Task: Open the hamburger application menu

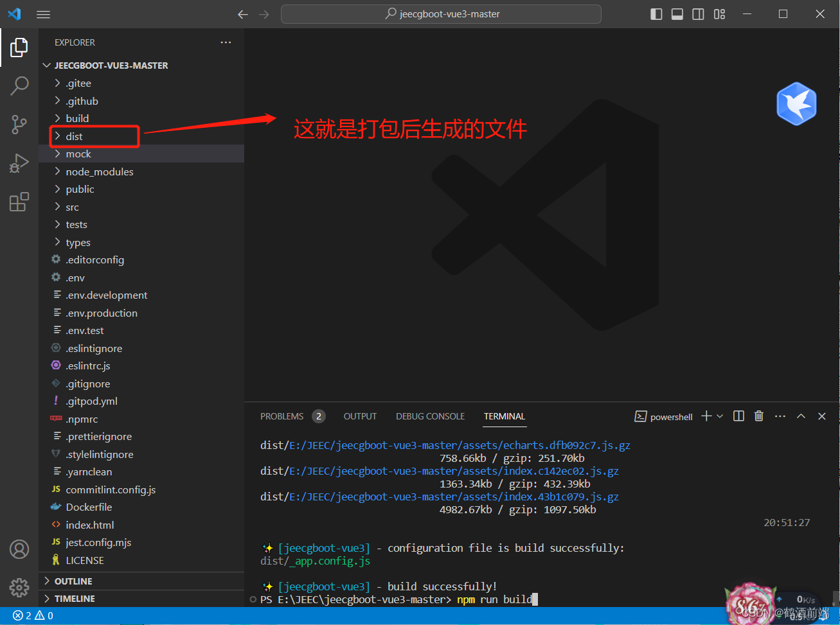Action: (44, 14)
